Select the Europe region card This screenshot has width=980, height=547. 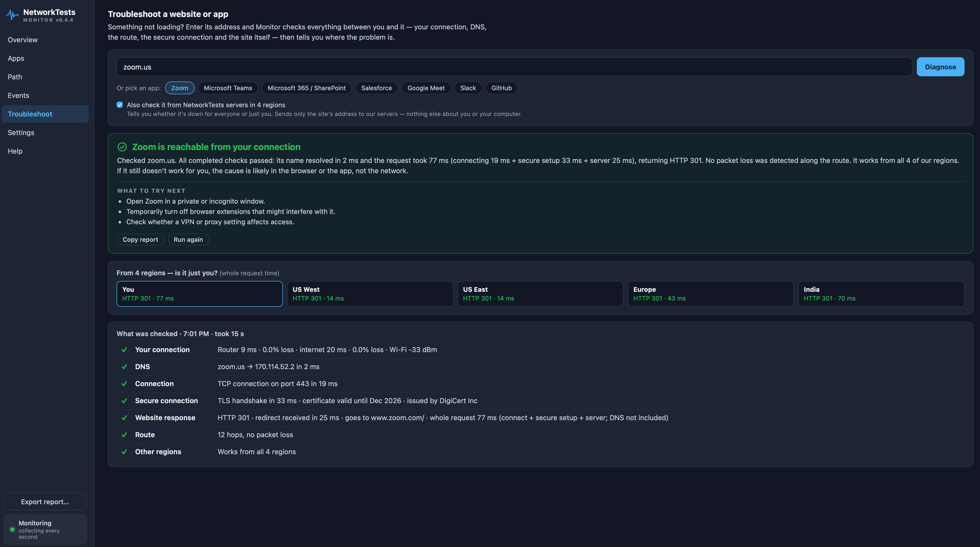pyautogui.click(x=711, y=294)
